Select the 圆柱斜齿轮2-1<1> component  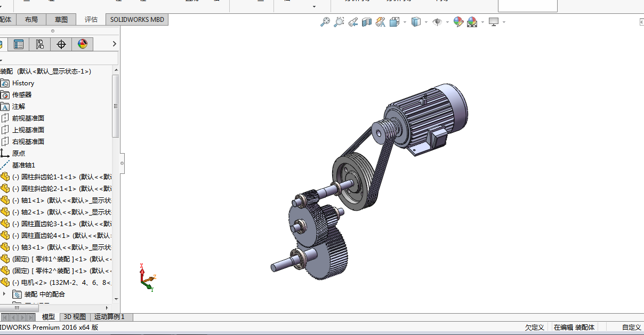56,189
